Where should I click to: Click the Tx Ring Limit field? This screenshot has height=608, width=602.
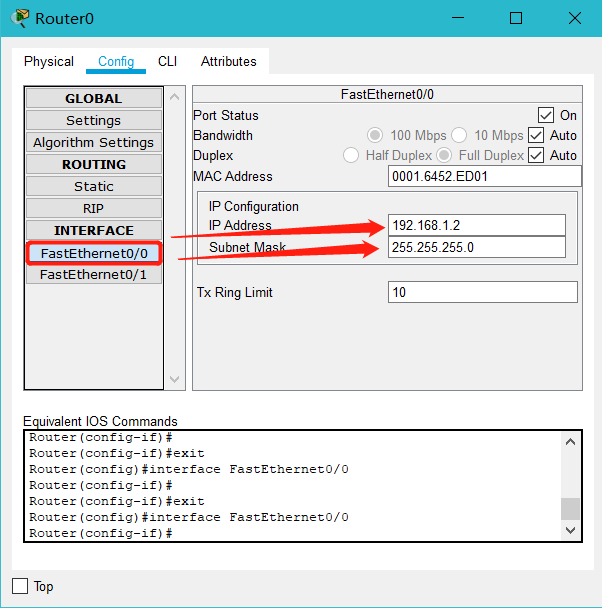(483, 292)
